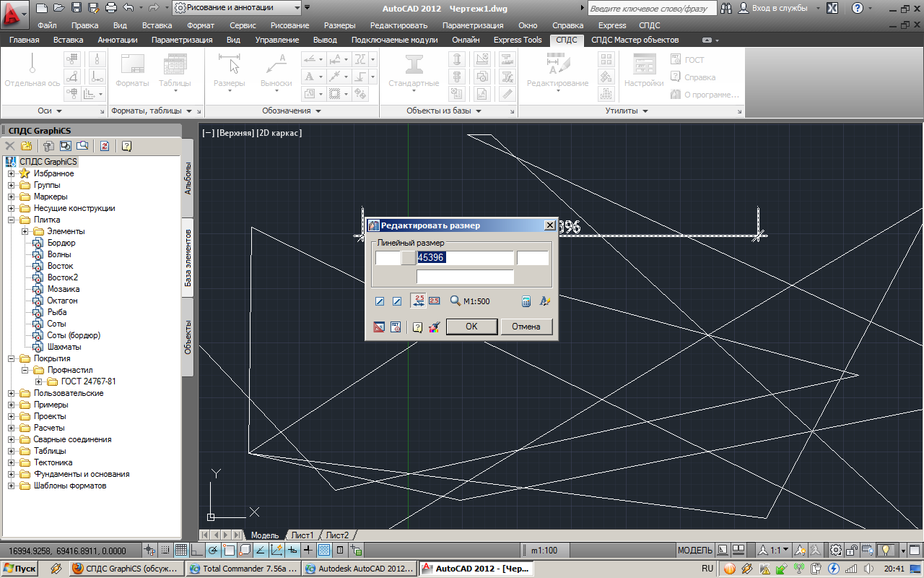The width and height of the screenshot is (924, 578).
Task: Toggle Snap mode in status bar
Action: pyautogui.click(x=166, y=551)
